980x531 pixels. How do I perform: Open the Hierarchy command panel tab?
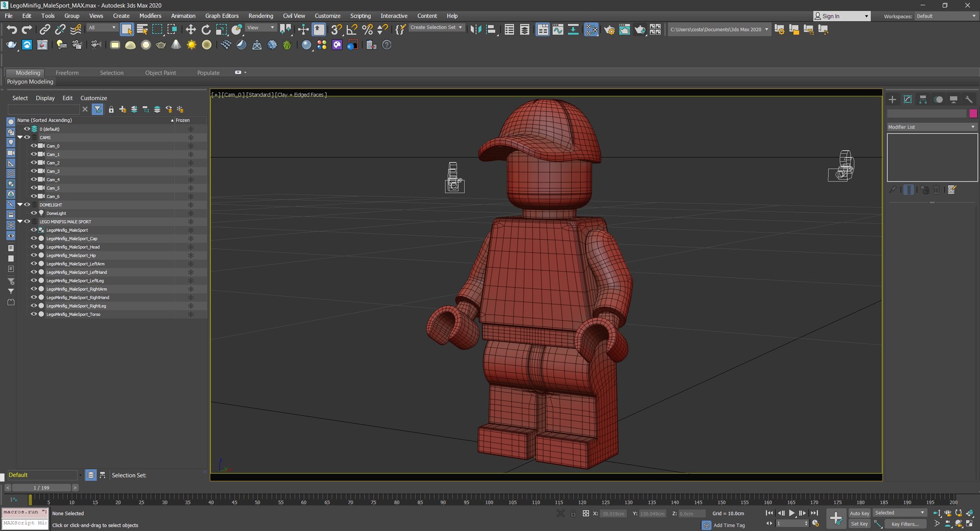(923, 99)
